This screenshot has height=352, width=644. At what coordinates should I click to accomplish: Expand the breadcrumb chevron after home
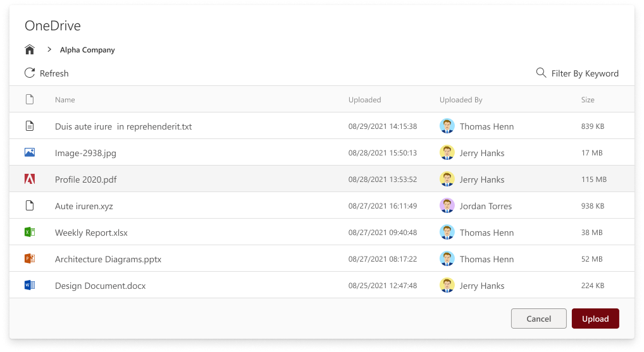49,50
